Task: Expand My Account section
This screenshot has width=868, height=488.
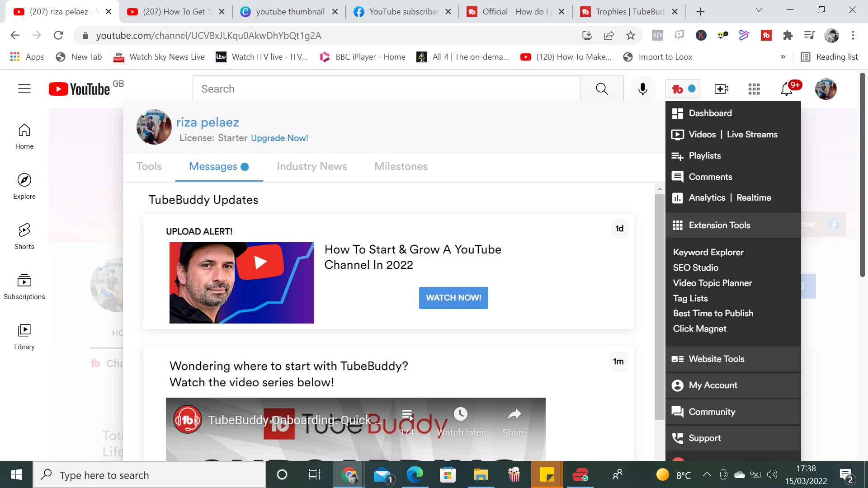Action: tap(733, 385)
